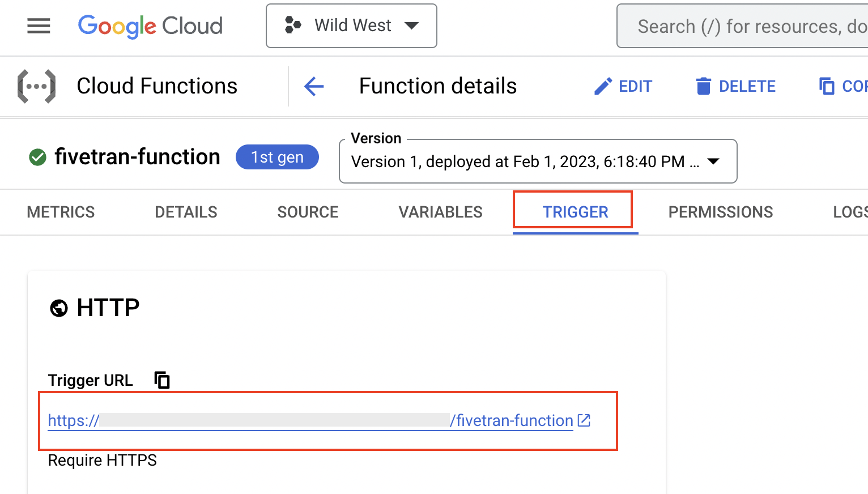The height and width of the screenshot is (494, 868).
Task: Click the fivetran-function name heading
Action: coord(137,157)
